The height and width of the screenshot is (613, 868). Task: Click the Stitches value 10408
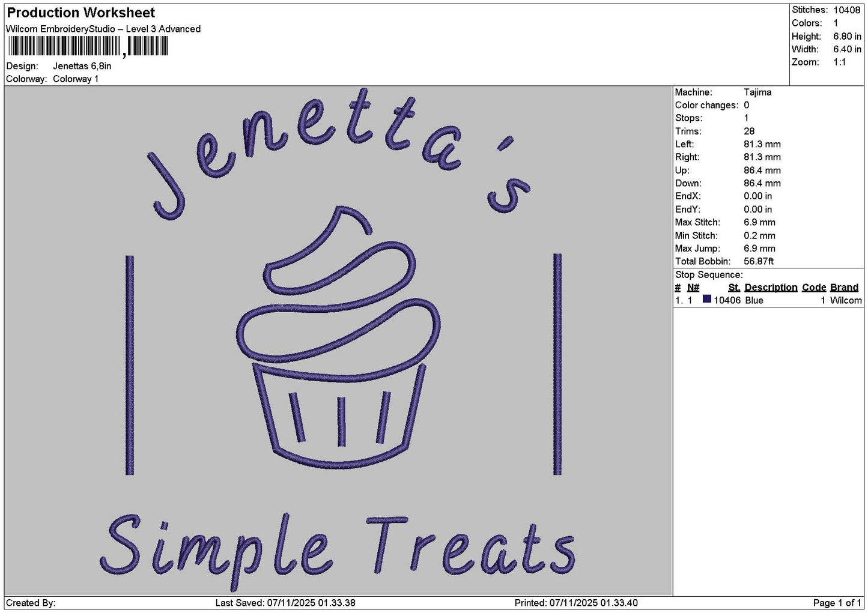pos(847,10)
